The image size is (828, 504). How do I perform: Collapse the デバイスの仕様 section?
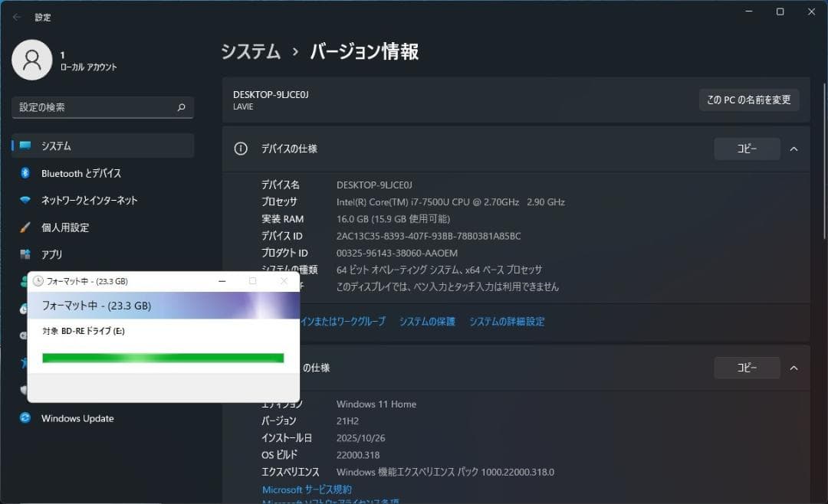794,149
